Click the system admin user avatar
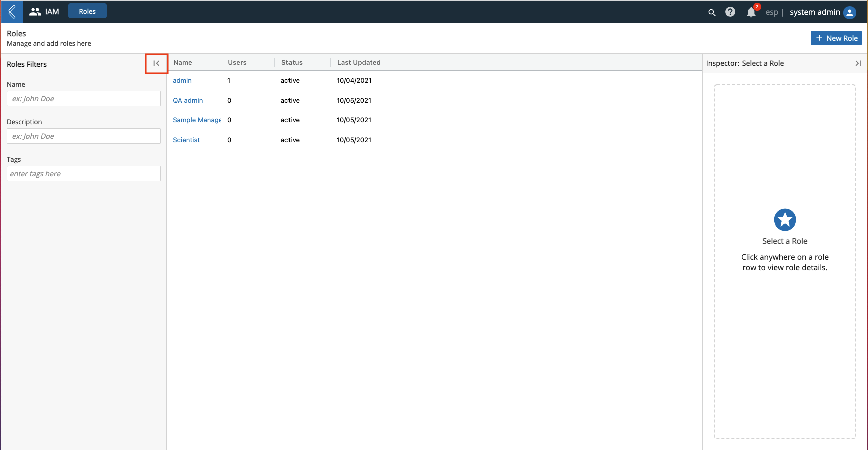 point(850,12)
